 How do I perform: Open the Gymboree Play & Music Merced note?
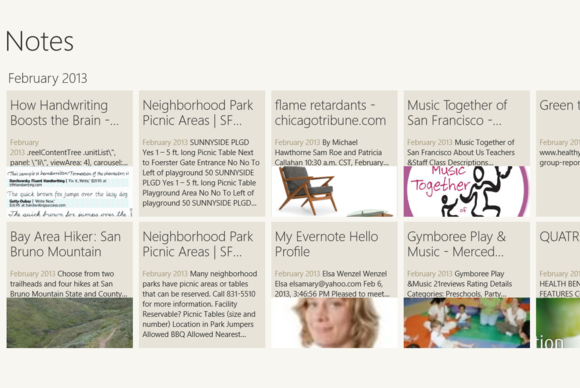(x=467, y=285)
